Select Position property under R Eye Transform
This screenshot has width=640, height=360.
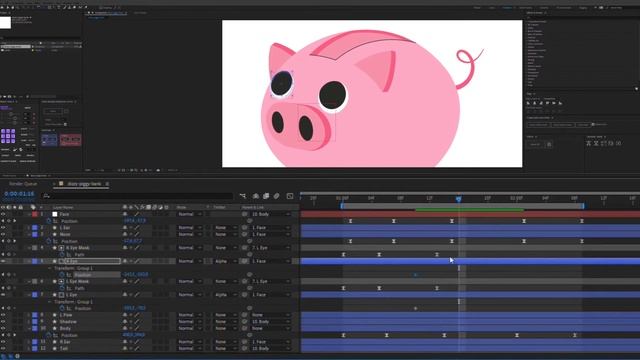[x=83, y=275]
